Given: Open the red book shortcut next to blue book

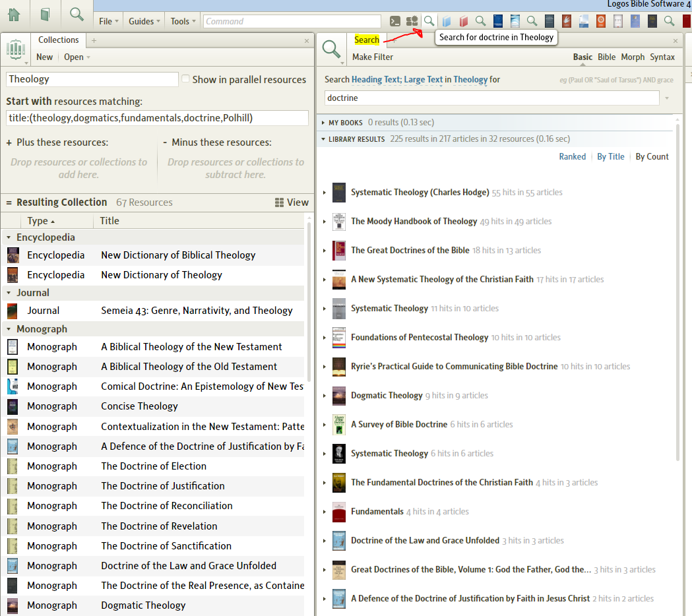Looking at the screenshot, I should [x=463, y=21].
